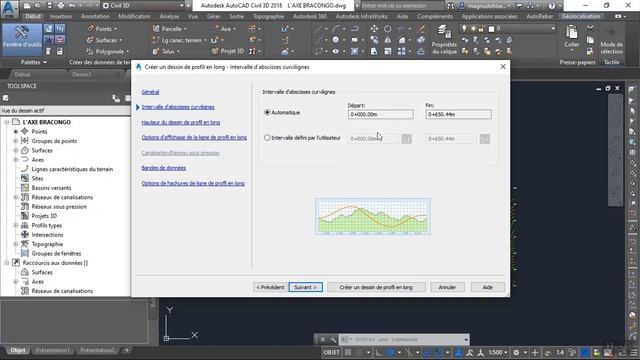Click the station picker icon beside user-defined Fin field

[x=485, y=139]
